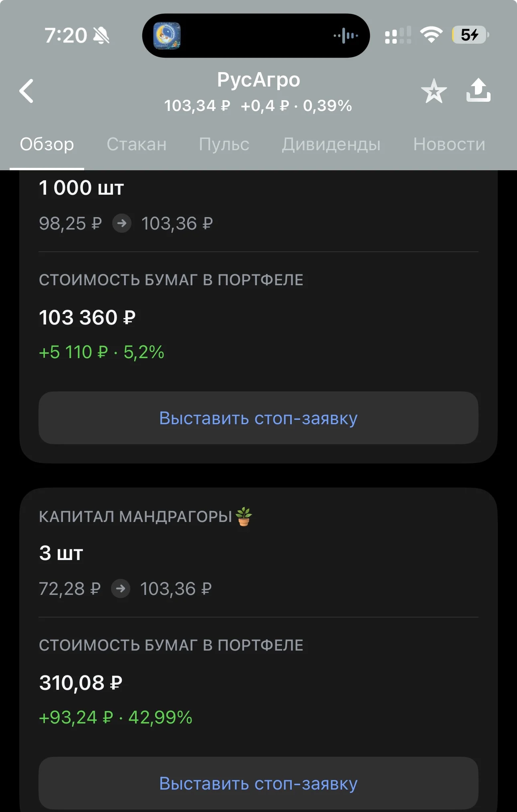The height and width of the screenshot is (812, 517).
Task: Open the Дивиденды tab
Action: [331, 144]
